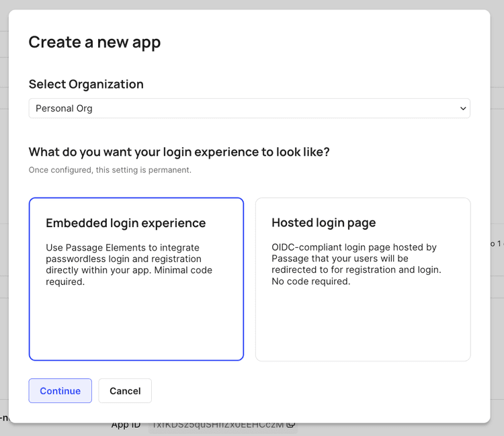
Task: Click the login experience question heading
Action: click(179, 152)
